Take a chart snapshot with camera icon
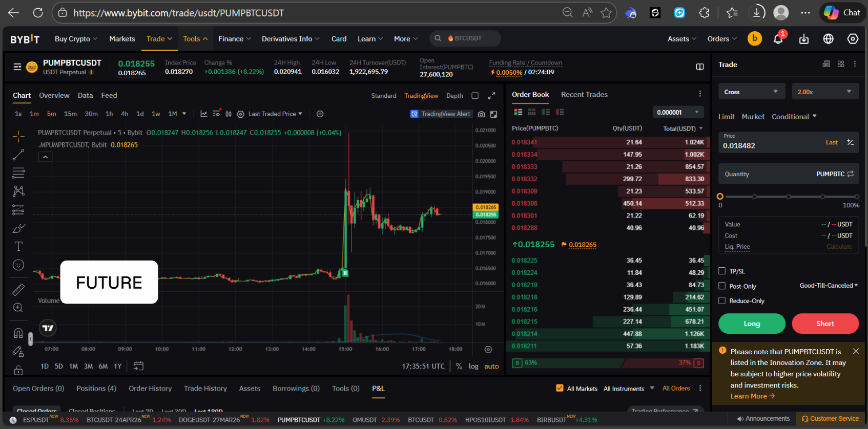Viewport: 868px width, 429px height. tap(481, 114)
